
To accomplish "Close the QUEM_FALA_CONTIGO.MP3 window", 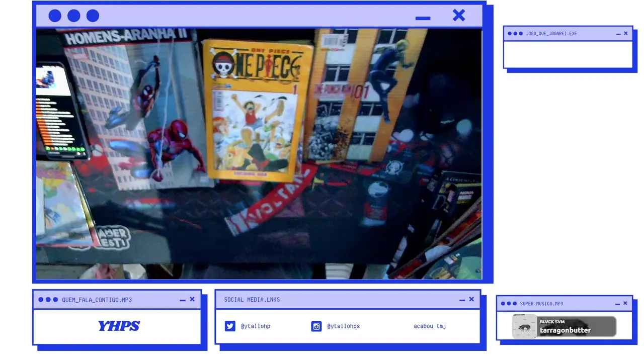I will click(x=192, y=299).
